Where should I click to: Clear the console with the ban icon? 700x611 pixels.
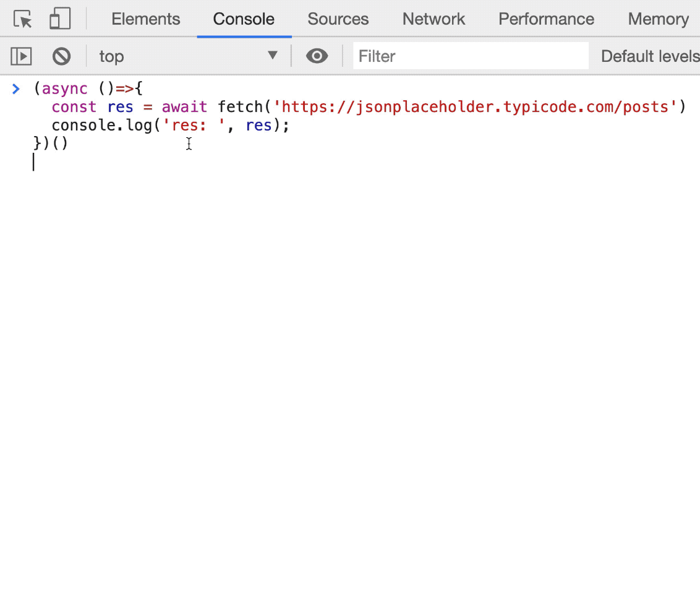click(61, 56)
